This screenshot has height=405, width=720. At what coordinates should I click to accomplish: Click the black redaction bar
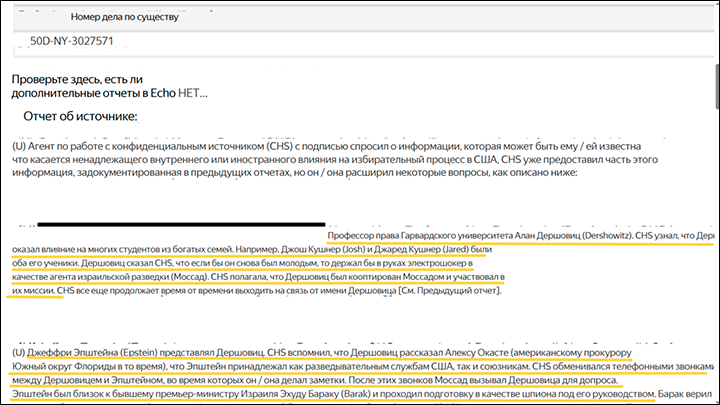coord(180,222)
